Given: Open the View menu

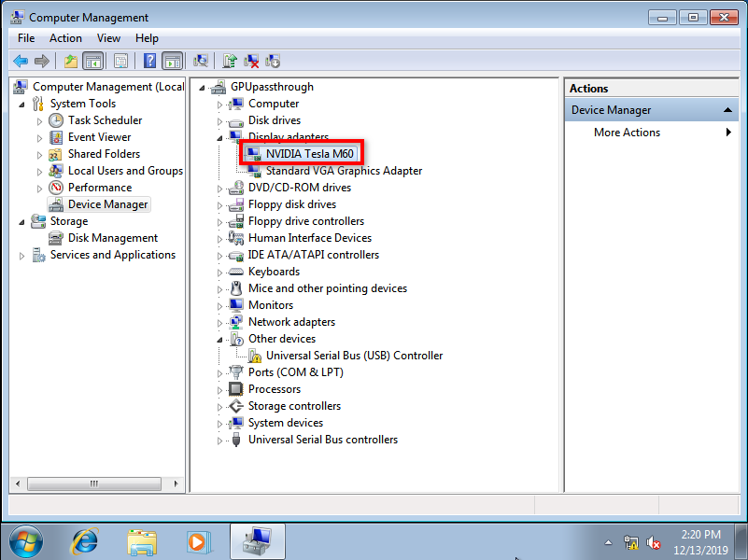Looking at the screenshot, I should tap(108, 38).
